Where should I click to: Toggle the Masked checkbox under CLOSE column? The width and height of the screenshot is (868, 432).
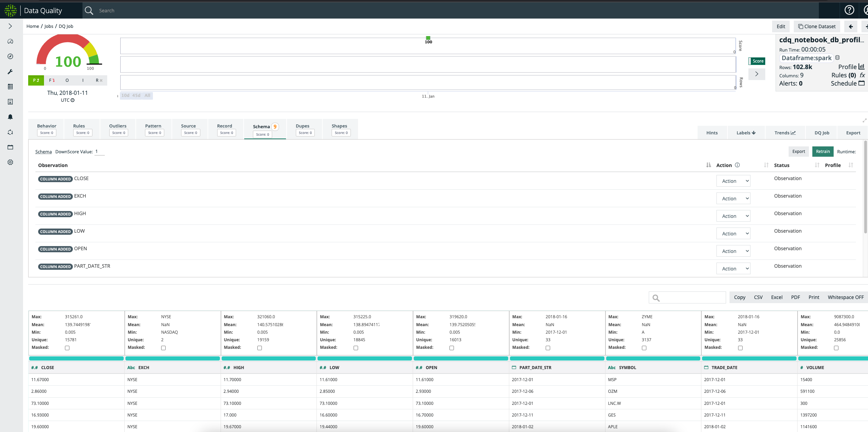point(67,348)
